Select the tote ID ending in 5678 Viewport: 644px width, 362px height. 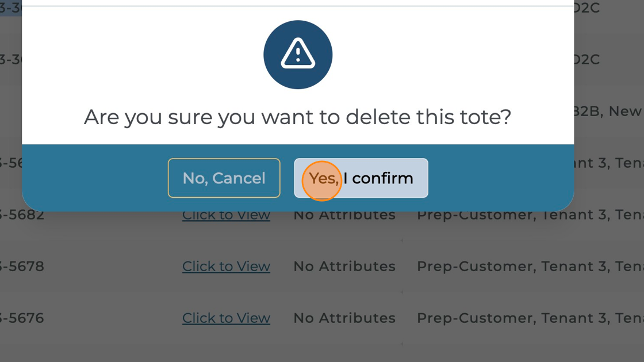click(x=23, y=267)
